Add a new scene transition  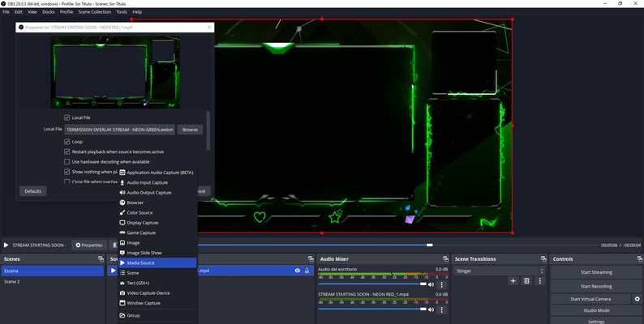[513, 281]
